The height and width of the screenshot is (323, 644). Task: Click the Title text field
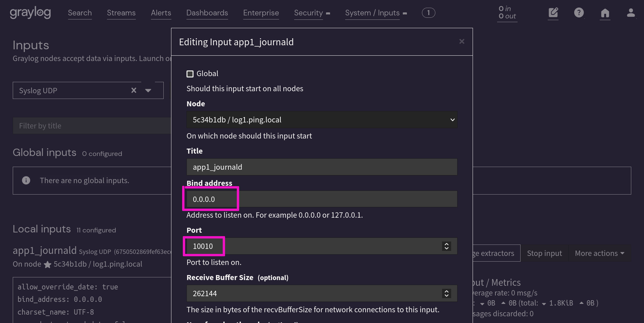point(321,167)
